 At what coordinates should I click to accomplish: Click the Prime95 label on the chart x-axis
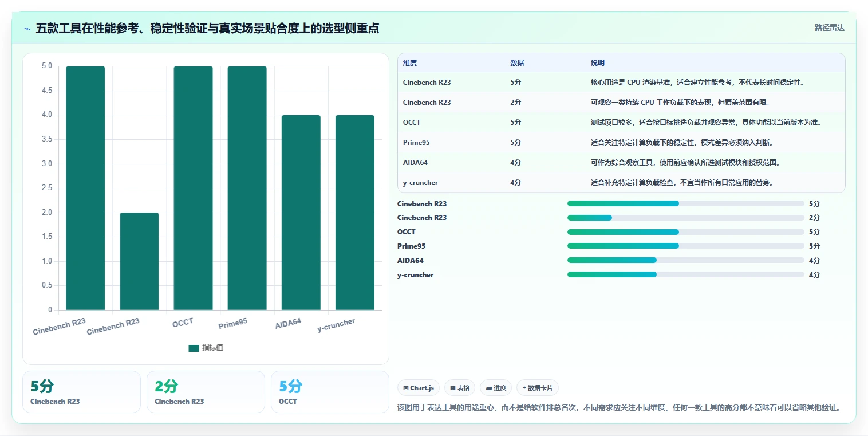click(233, 324)
